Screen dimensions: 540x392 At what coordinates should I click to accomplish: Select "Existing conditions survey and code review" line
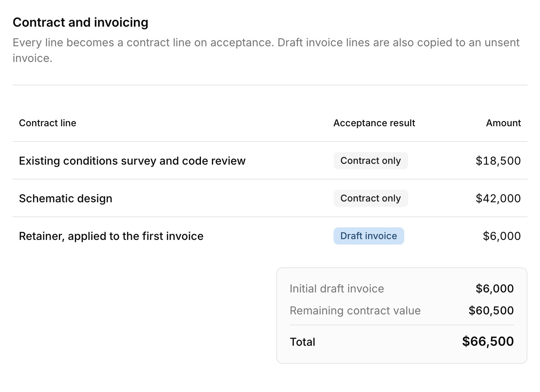point(132,161)
